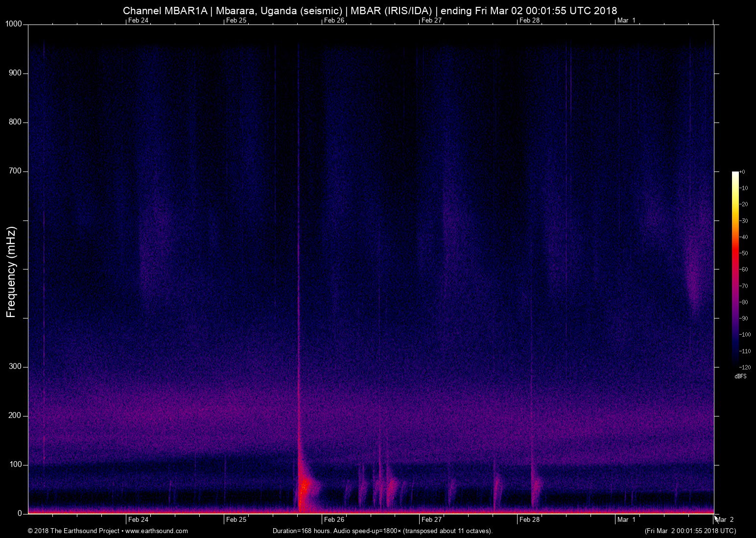Click the 'dBFS' unit label under the color scale
Image resolution: width=756 pixels, height=538 pixels.
point(740,376)
